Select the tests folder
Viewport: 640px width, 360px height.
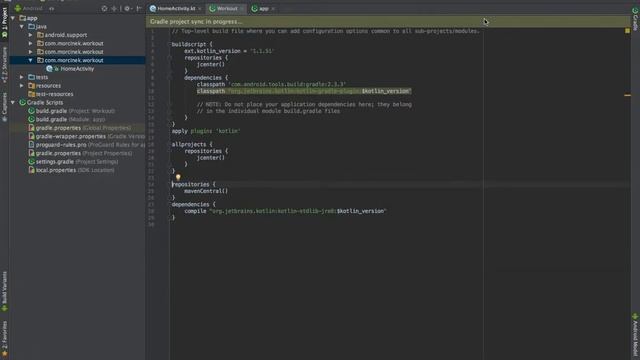tap(38, 77)
